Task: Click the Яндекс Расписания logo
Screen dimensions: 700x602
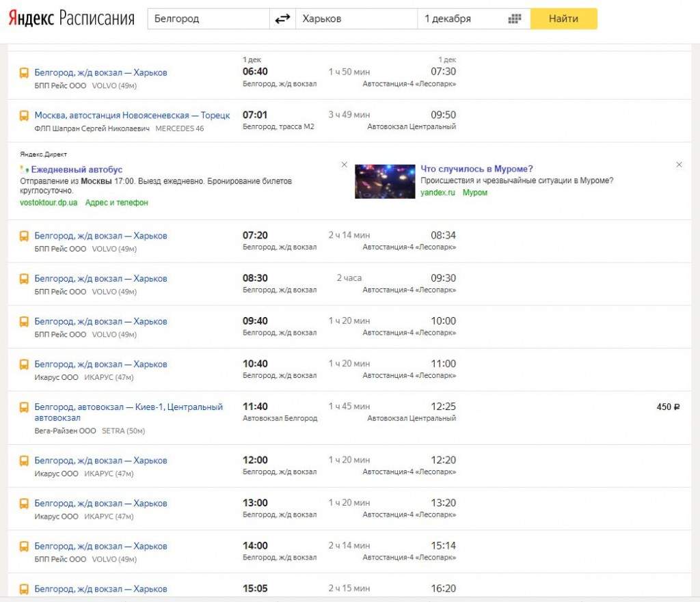Action: (71, 18)
